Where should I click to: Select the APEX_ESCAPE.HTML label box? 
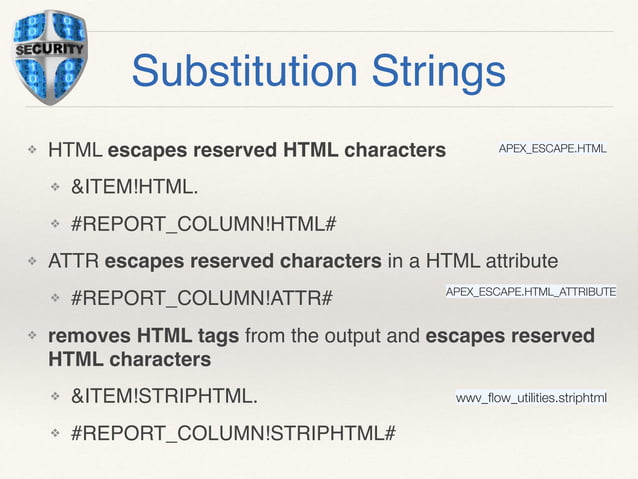553,149
